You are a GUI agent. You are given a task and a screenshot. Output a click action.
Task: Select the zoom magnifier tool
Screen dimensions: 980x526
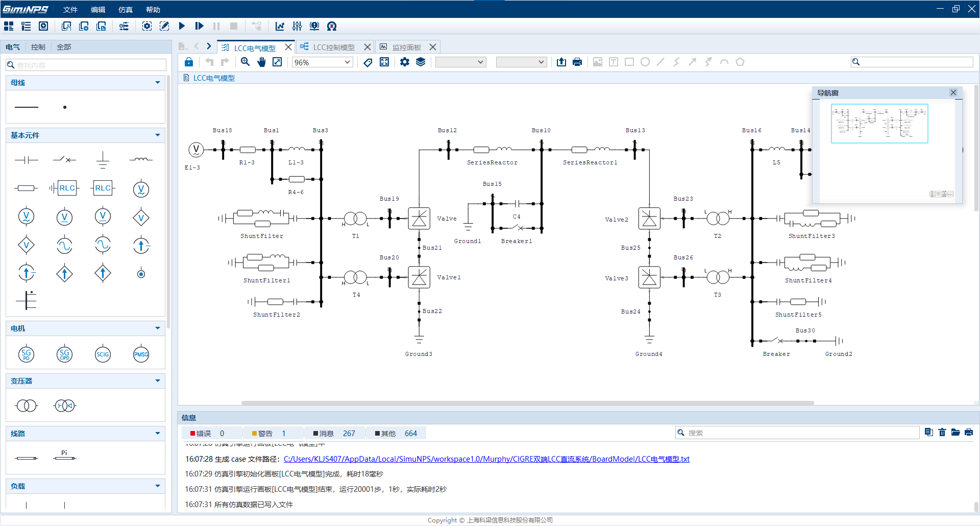click(x=246, y=62)
